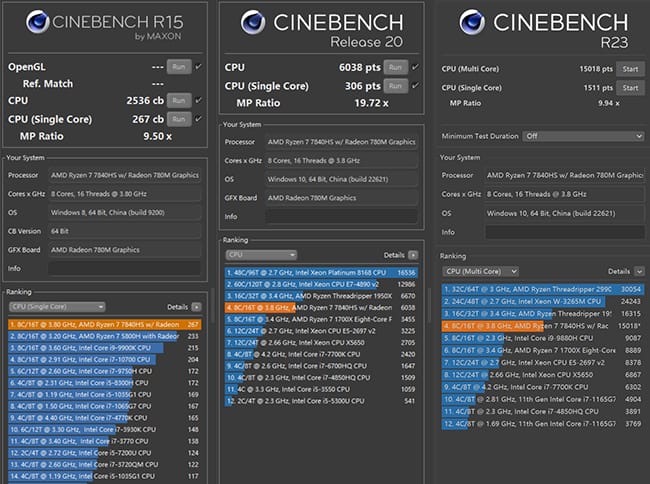
Task: Select Xeon Platinum 8168 row in Release 20
Action: 321,272
